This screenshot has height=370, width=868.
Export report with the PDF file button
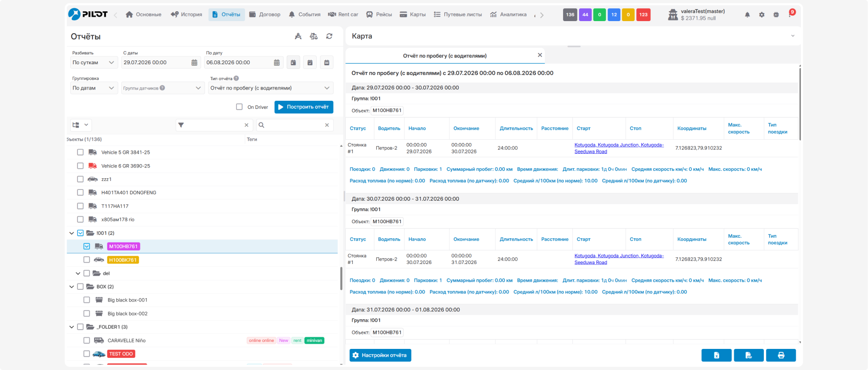coord(749,355)
